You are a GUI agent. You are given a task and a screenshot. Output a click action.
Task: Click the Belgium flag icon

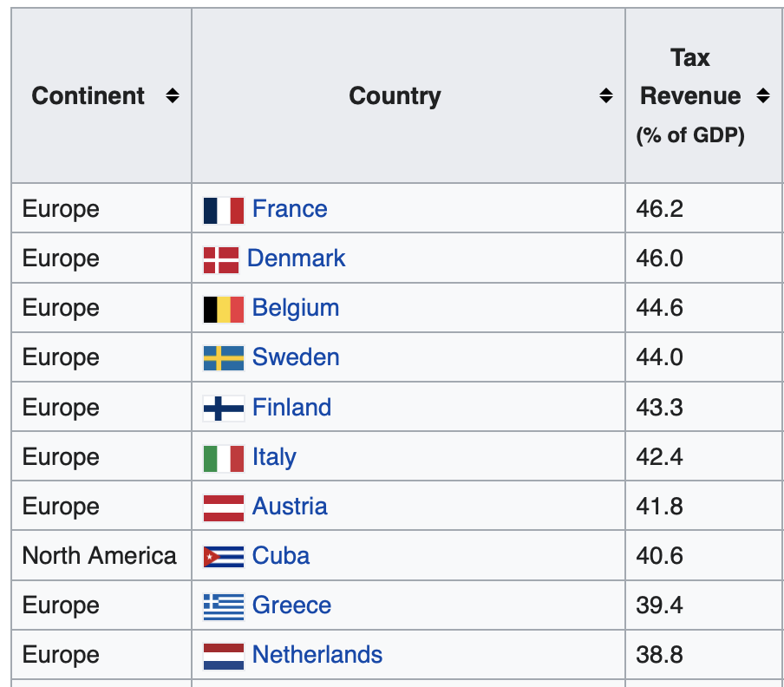point(224,309)
